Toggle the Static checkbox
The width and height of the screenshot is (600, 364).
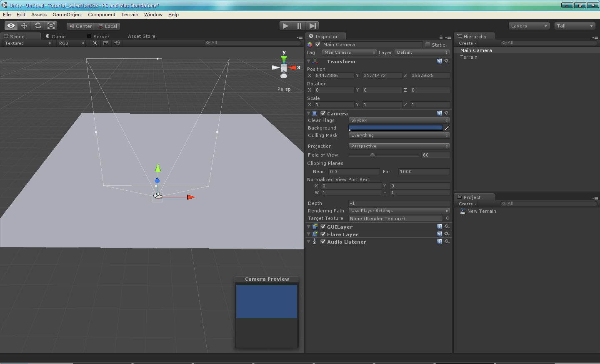pos(428,45)
